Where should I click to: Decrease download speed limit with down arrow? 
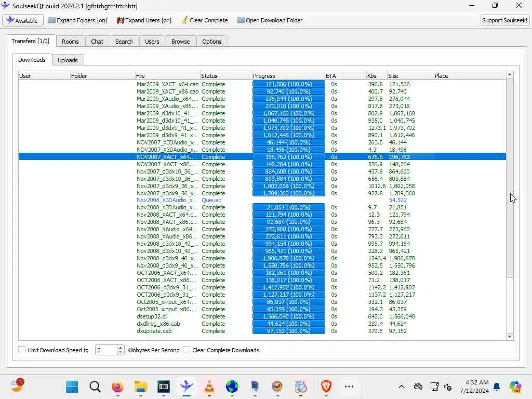coord(121,353)
